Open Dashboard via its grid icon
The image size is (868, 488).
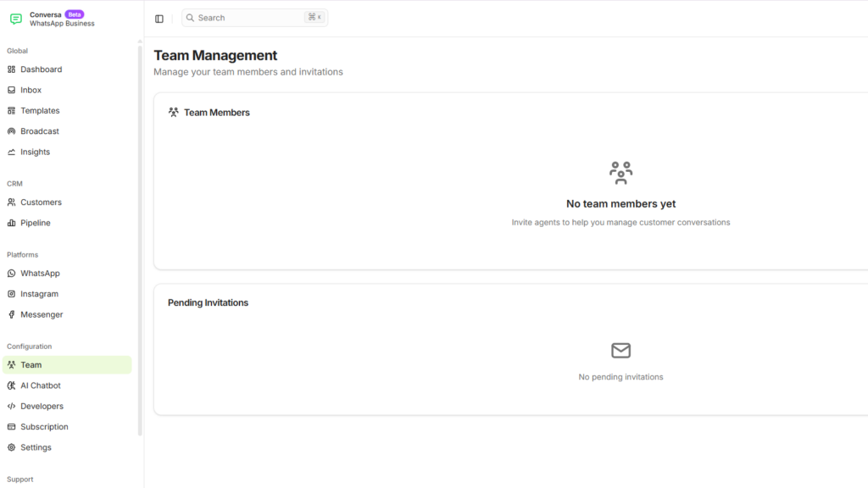[x=12, y=69]
